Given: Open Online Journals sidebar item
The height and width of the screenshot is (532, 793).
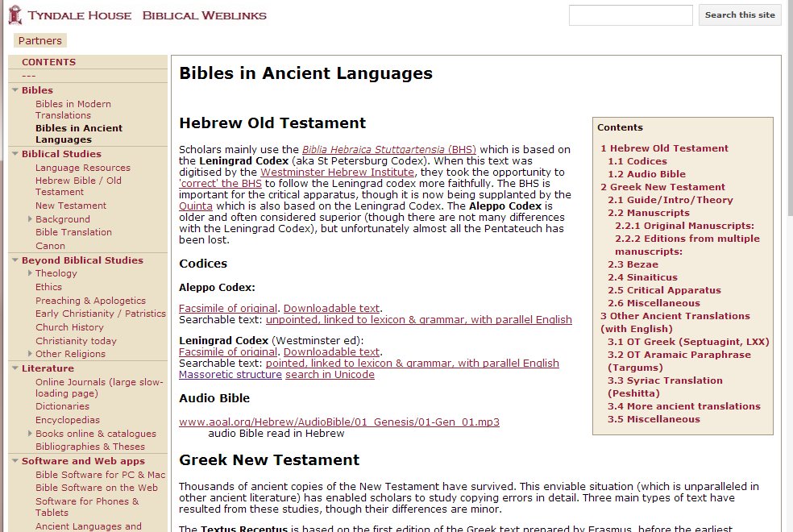Looking at the screenshot, I should pyautogui.click(x=99, y=388).
